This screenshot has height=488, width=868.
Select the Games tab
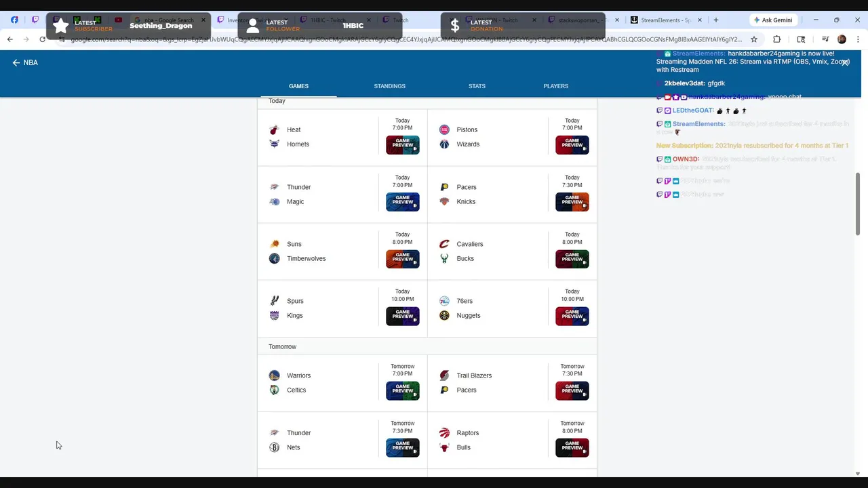pyautogui.click(x=298, y=86)
